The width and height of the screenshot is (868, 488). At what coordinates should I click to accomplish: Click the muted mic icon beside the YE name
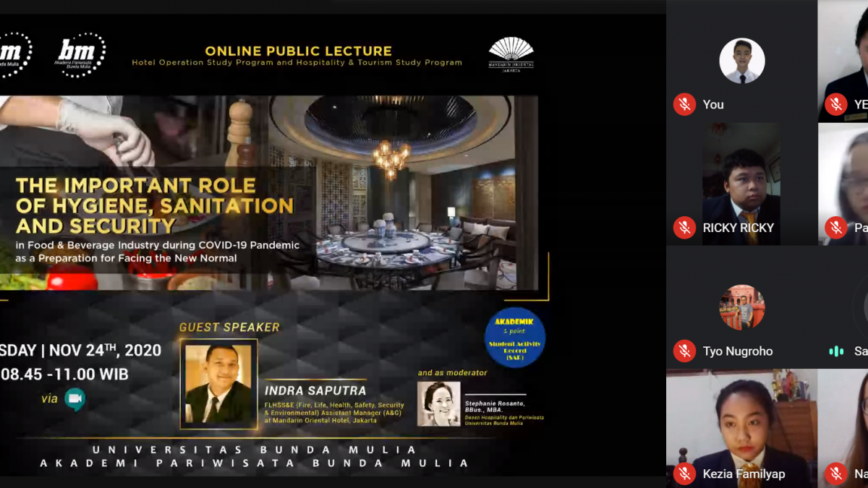(836, 104)
